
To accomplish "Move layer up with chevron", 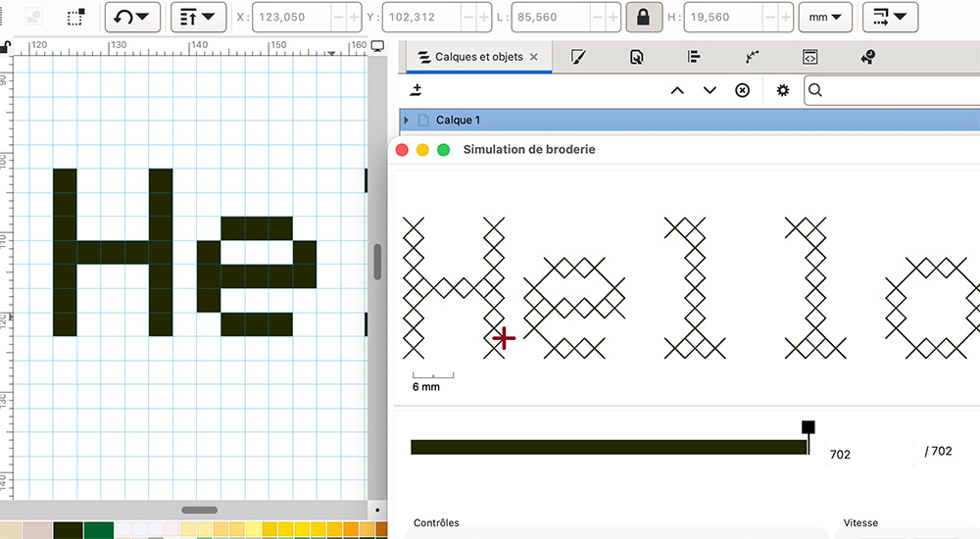I will pyautogui.click(x=677, y=90).
